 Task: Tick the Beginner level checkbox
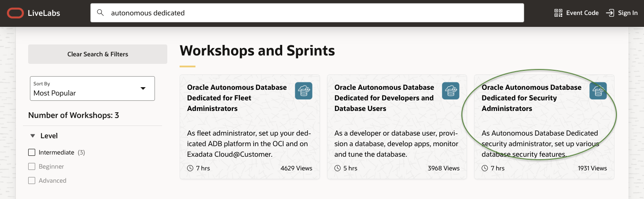[x=32, y=166]
